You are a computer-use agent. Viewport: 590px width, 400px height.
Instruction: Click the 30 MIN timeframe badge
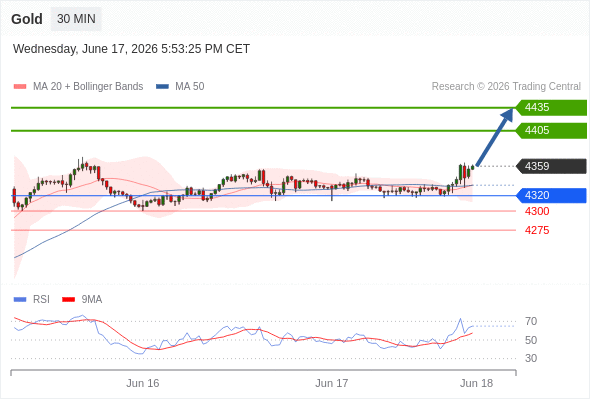point(76,19)
